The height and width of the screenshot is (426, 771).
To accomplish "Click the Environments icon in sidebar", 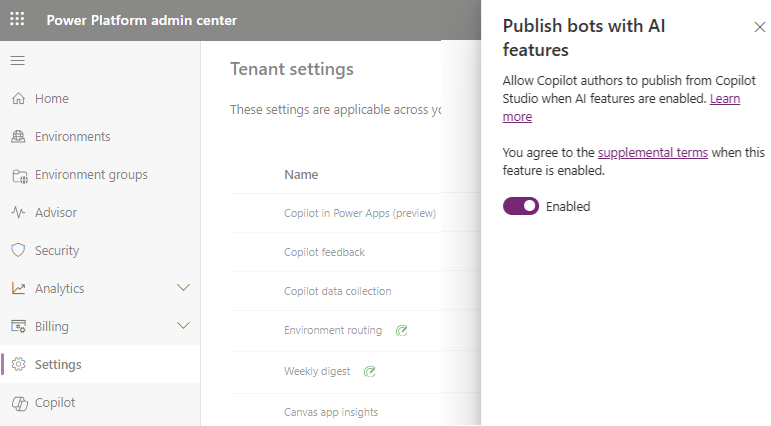I will pos(18,137).
